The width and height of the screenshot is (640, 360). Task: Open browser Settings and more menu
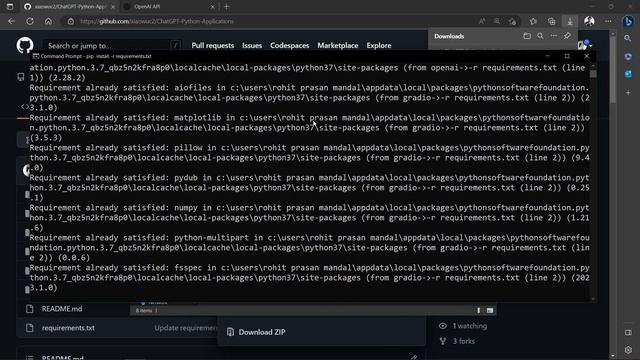click(608, 21)
